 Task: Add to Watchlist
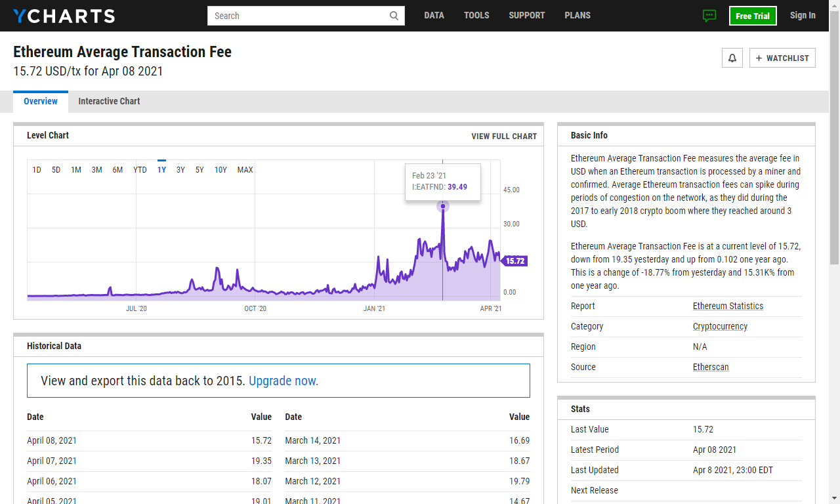coord(782,58)
